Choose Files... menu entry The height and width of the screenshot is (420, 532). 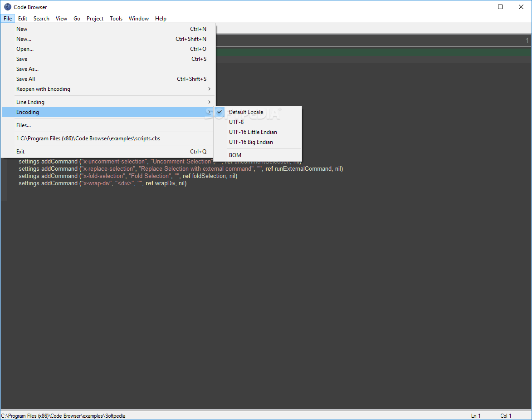click(x=108, y=125)
